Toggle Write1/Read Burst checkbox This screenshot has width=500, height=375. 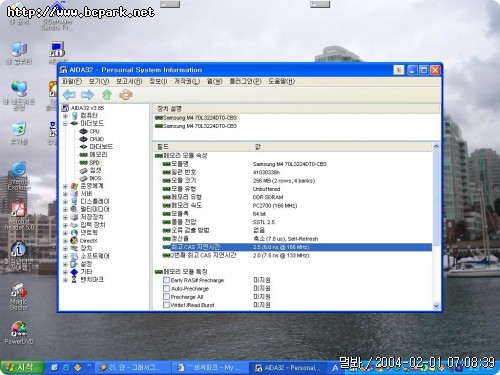click(166, 305)
